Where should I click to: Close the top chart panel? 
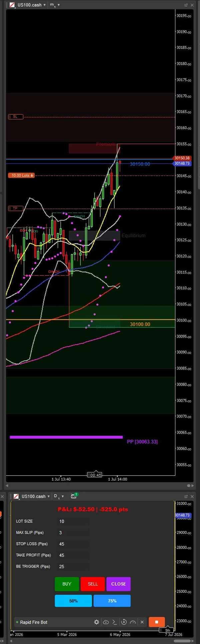pos(192,5)
